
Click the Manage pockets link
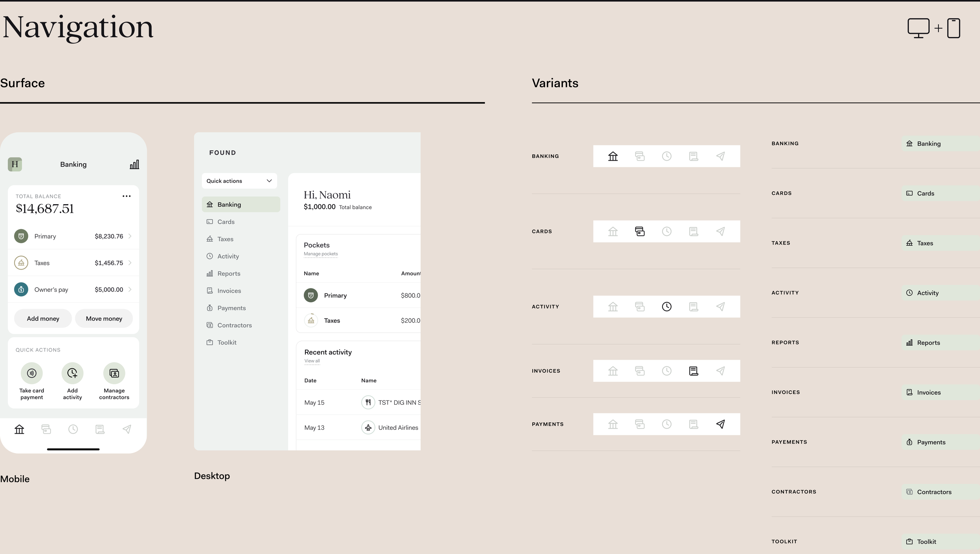(320, 254)
